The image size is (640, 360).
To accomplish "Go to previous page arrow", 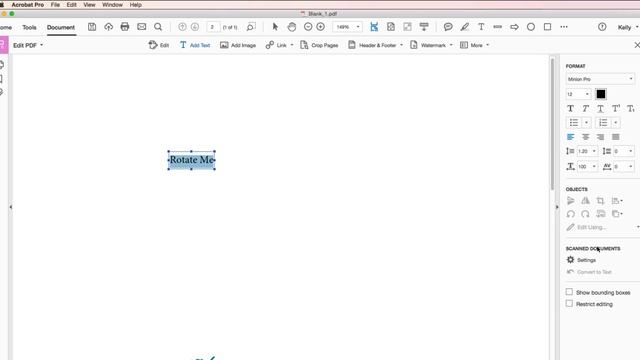I will click(182, 27).
